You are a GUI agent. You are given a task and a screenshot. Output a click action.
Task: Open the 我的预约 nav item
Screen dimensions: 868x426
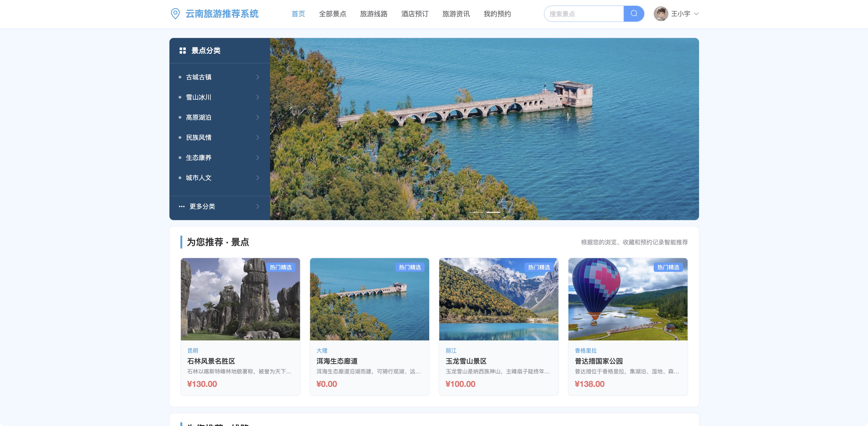(x=497, y=14)
